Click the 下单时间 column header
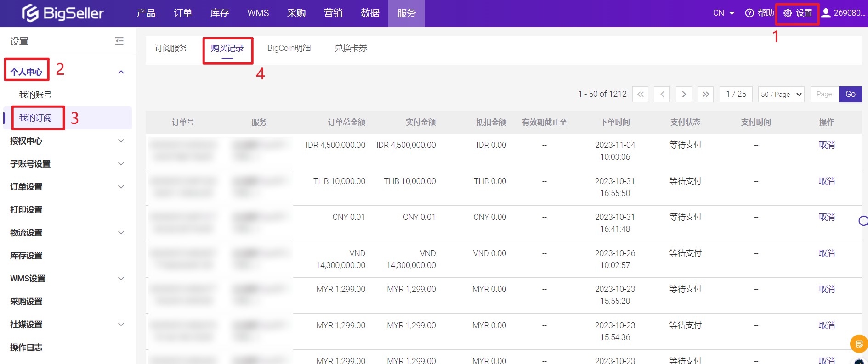Image resolution: width=868 pixels, height=364 pixels. (x=615, y=122)
